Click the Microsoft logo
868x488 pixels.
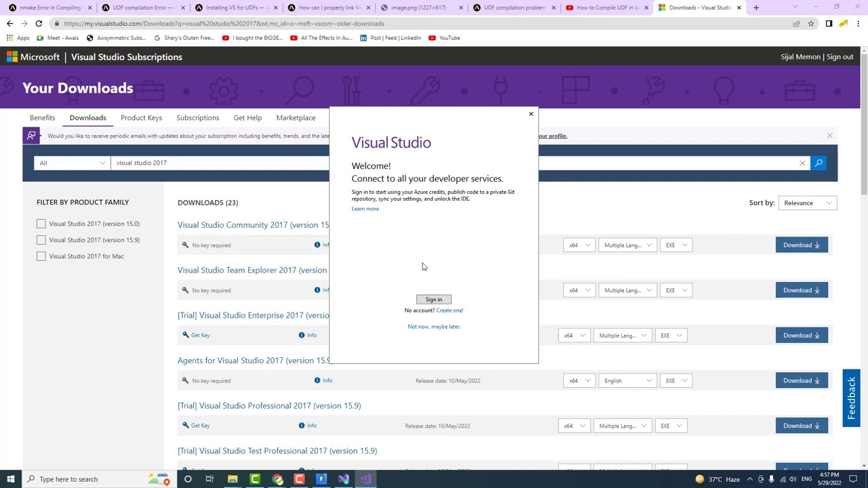point(33,57)
